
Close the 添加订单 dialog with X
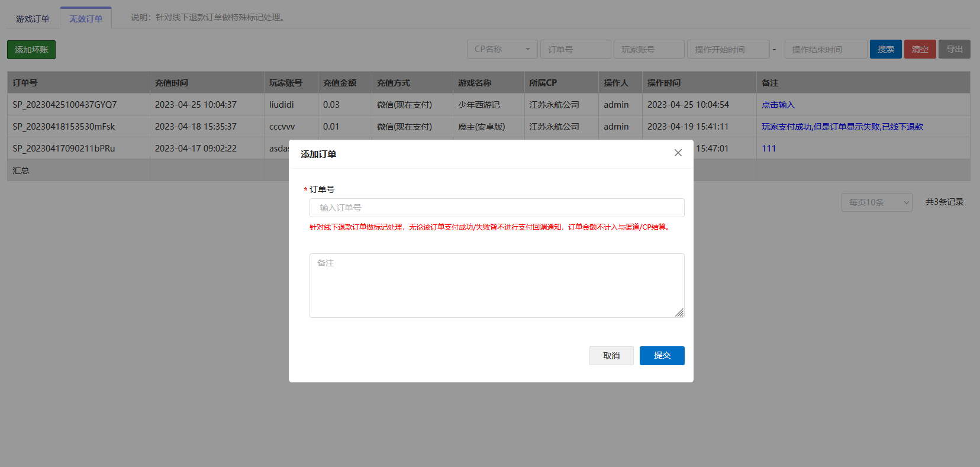[678, 153]
